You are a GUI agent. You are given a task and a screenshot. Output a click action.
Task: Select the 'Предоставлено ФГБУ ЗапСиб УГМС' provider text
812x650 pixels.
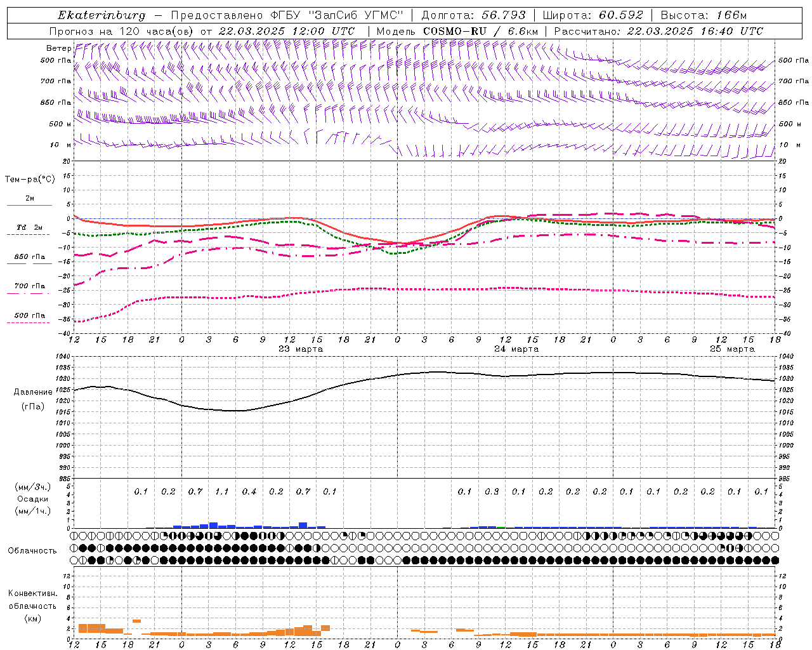tap(288, 15)
